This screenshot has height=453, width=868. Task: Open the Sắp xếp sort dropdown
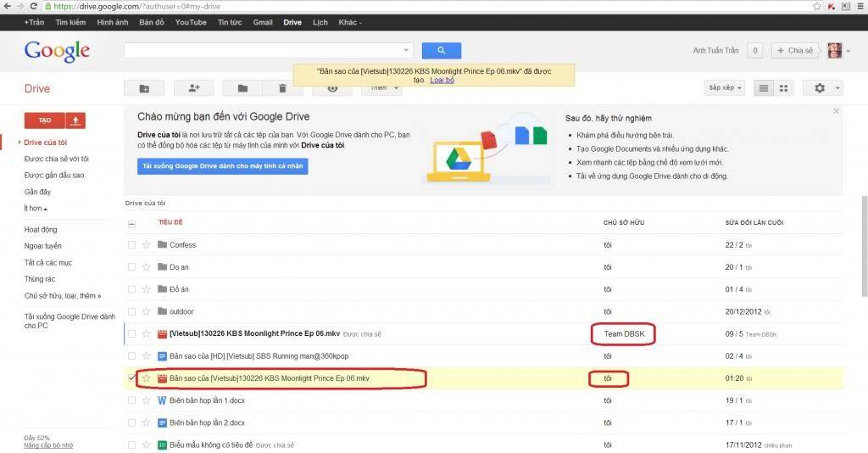(x=726, y=88)
